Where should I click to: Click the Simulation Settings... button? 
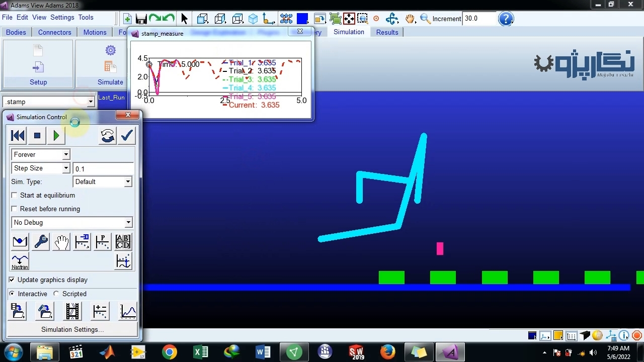coord(72,329)
